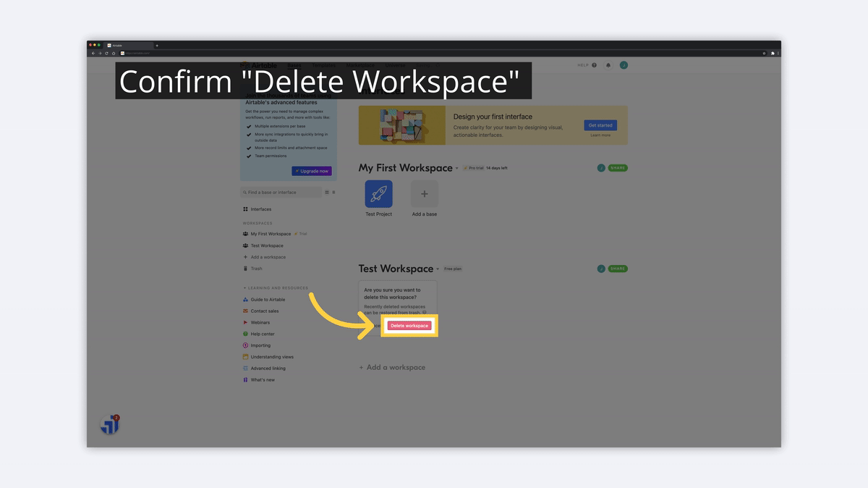Click the Pro trial badge

click(x=472, y=168)
